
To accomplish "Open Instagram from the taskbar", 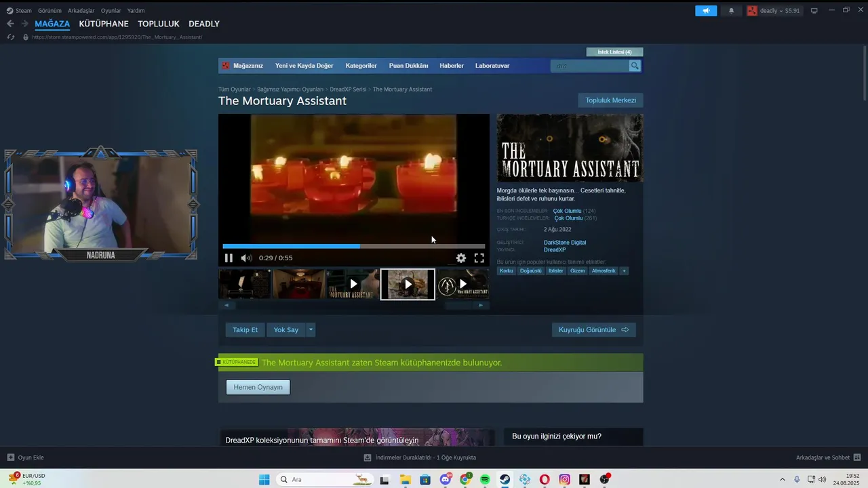I will tap(564, 479).
